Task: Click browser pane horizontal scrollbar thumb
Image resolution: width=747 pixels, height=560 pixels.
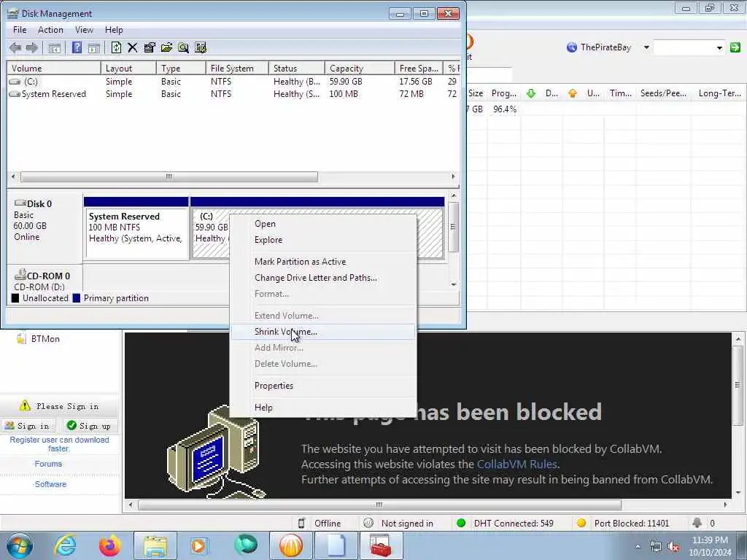Action: pyautogui.click(x=379, y=505)
